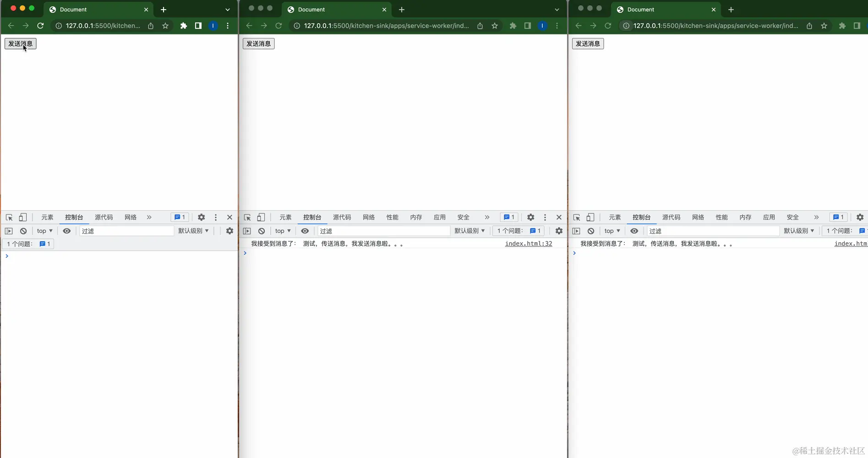Image resolution: width=868 pixels, height=458 pixels.
Task: Bookmark the page with the star icon
Action: tap(165, 26)
